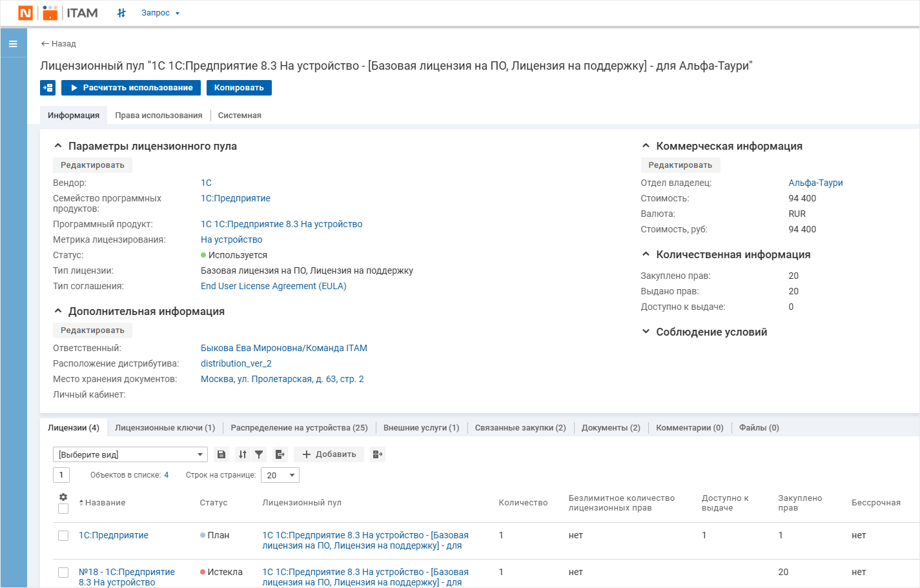
Task: Open the pool link in the Истекла row
Action: point(365,578)
